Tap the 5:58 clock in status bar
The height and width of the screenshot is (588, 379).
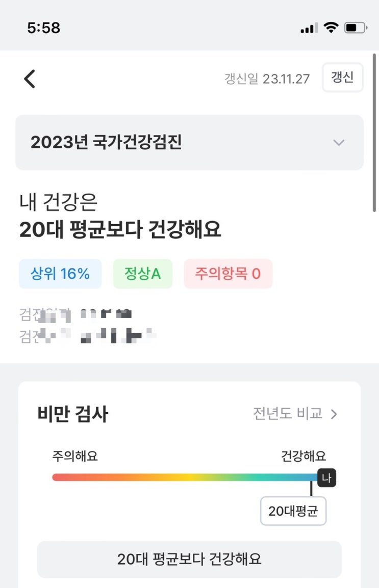click(44, 28)
